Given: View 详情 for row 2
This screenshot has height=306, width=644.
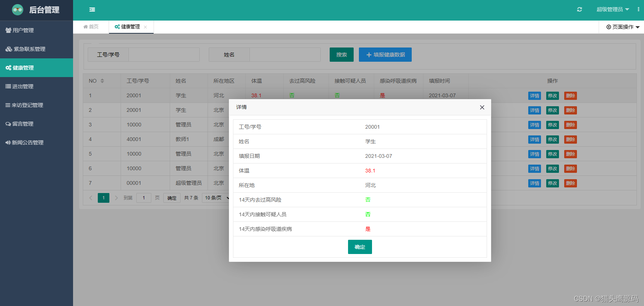Looking at the screenshot, I should (x=535, y=110).
